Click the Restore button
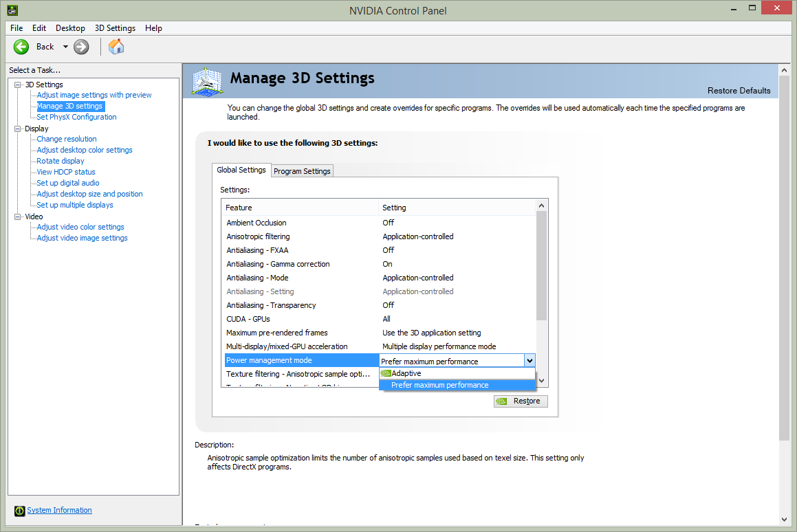Screen dimensions: 797x532 521,401
